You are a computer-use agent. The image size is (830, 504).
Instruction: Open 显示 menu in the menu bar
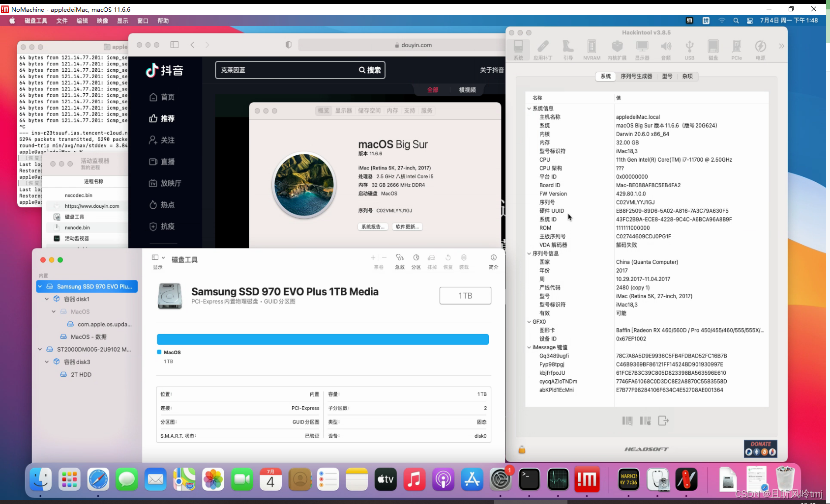[x=122, y=21]
